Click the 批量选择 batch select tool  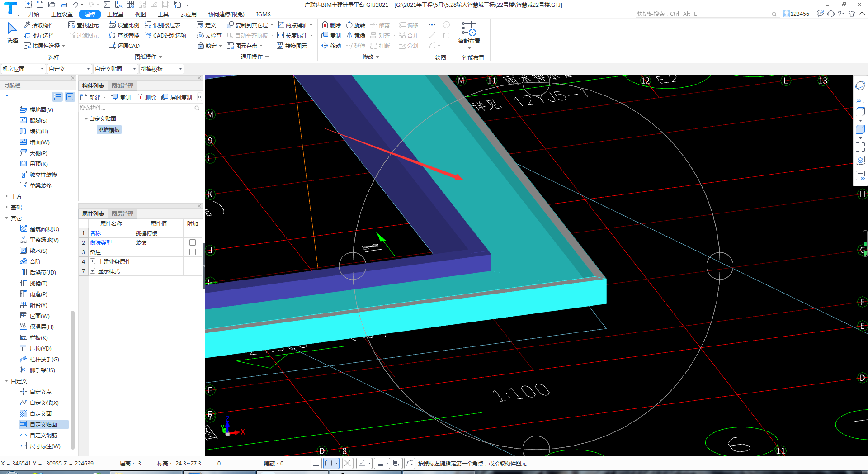click(39, 35)
